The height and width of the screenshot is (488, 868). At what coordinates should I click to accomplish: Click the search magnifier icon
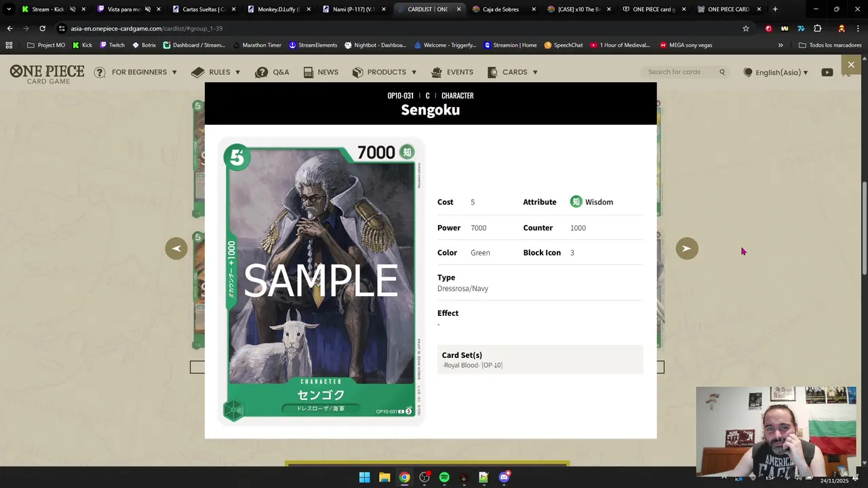point(722,72)
